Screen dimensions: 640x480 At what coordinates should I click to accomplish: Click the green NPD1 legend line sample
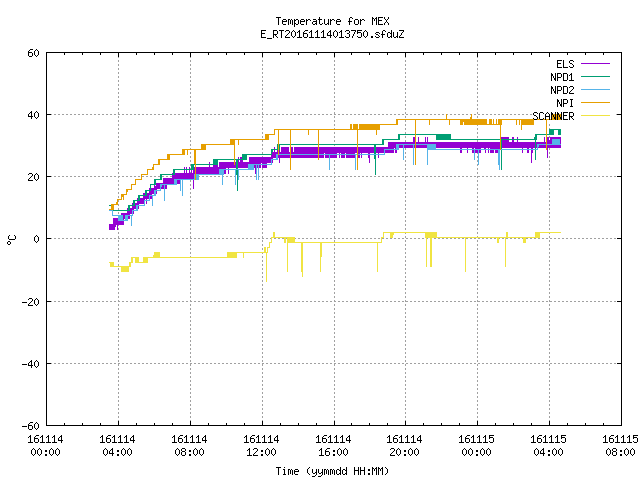click(x=595, y=77)
